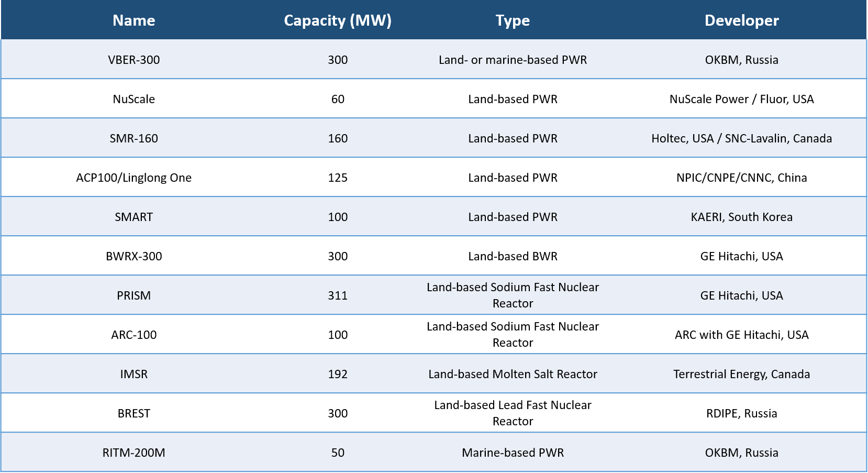Click the SMR-160 capacity value 160
Screen dimensions: 868x473
(338, 138)
